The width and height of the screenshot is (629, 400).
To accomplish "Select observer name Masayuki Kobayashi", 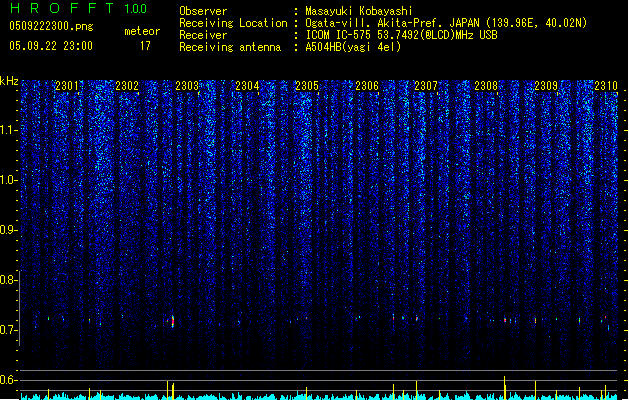I will (359, 11).
